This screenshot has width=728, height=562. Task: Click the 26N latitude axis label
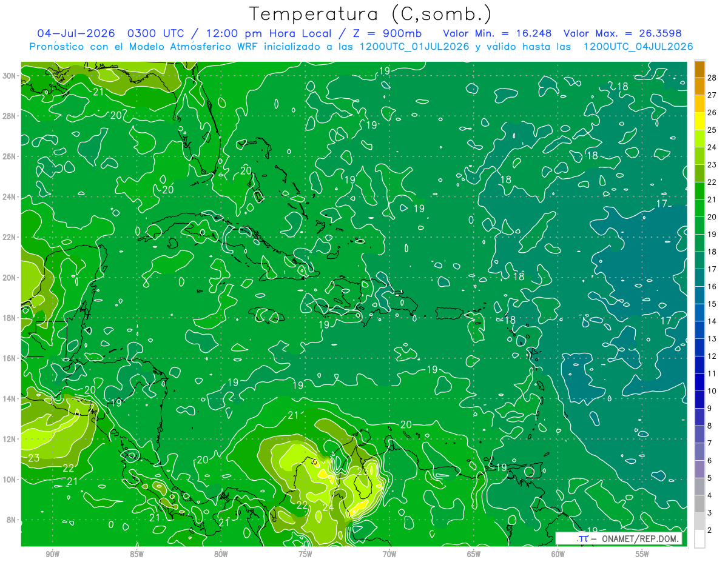[10, 156]
